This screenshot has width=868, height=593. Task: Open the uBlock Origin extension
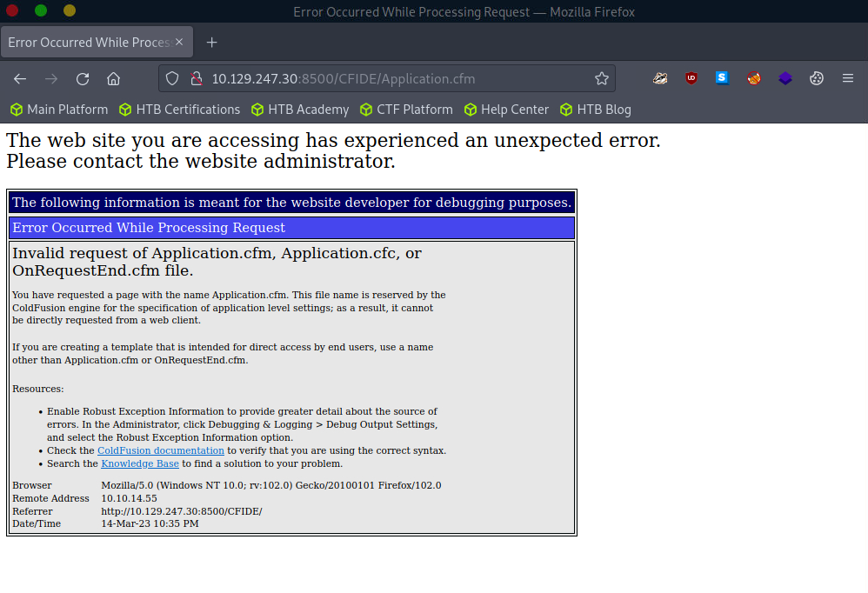(691, 78)
